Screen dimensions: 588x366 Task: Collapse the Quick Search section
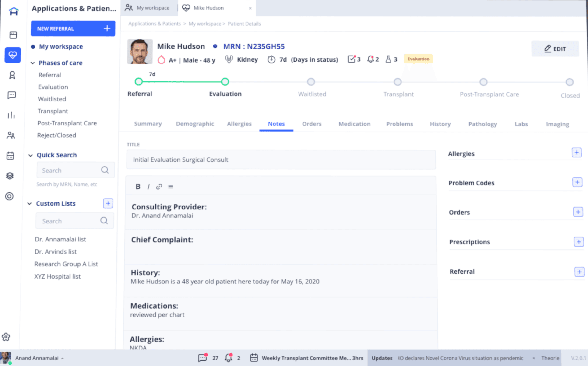[x=30, y=155]
